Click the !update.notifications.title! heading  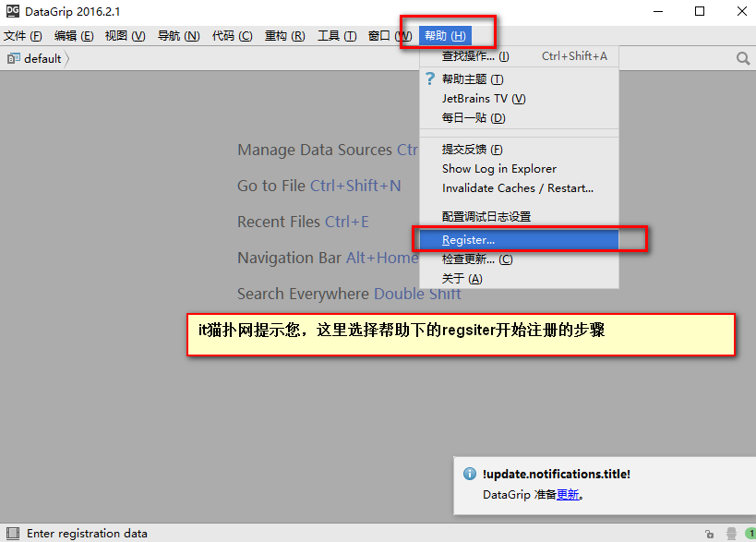[557, 474]
